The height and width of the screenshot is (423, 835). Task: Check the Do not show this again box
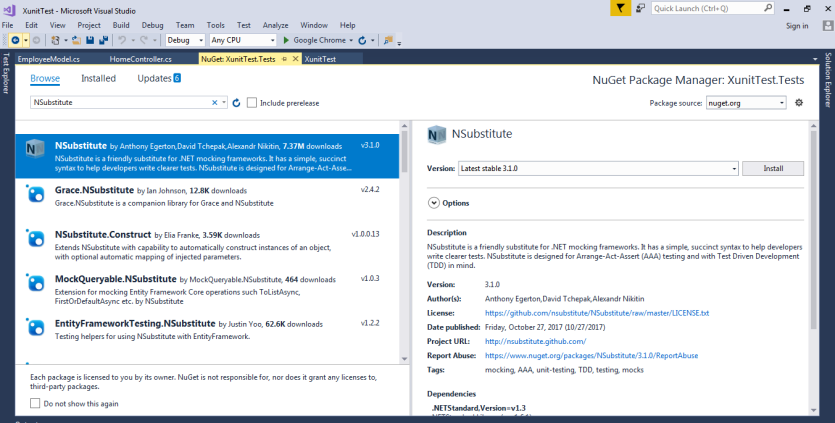[x=35, y=403]
